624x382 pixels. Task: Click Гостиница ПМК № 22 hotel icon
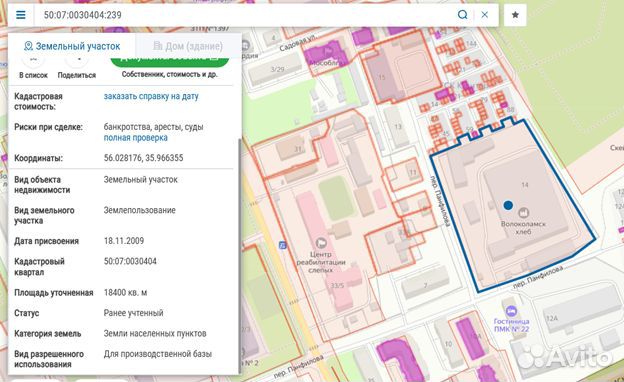(x=511, y=310)
